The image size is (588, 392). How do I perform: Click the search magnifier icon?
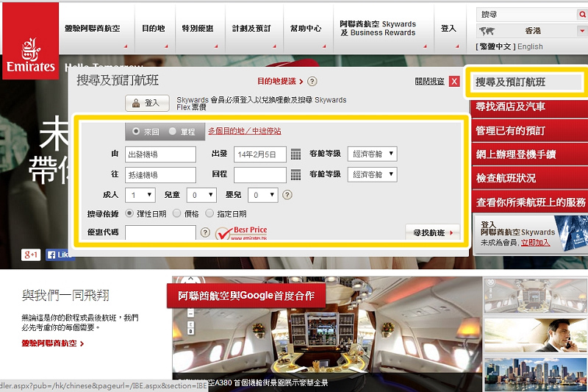coord(582,15)
